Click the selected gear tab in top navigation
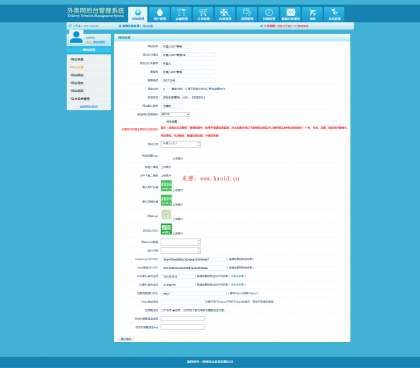 138,14
